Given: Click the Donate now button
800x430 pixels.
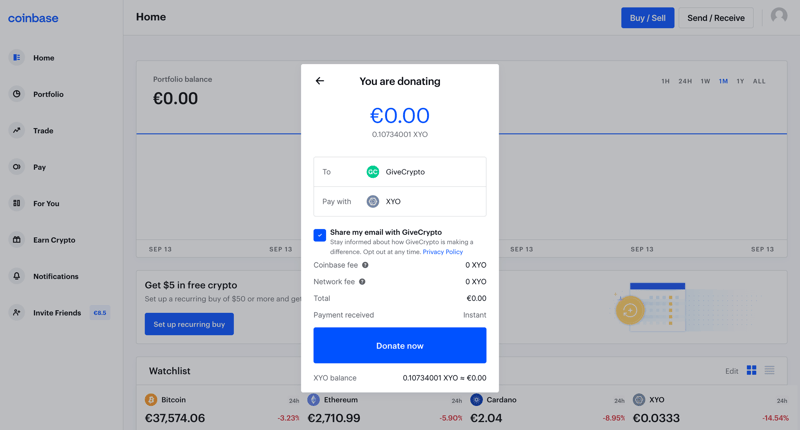Looking at the screenshot, I should (399, 345).
